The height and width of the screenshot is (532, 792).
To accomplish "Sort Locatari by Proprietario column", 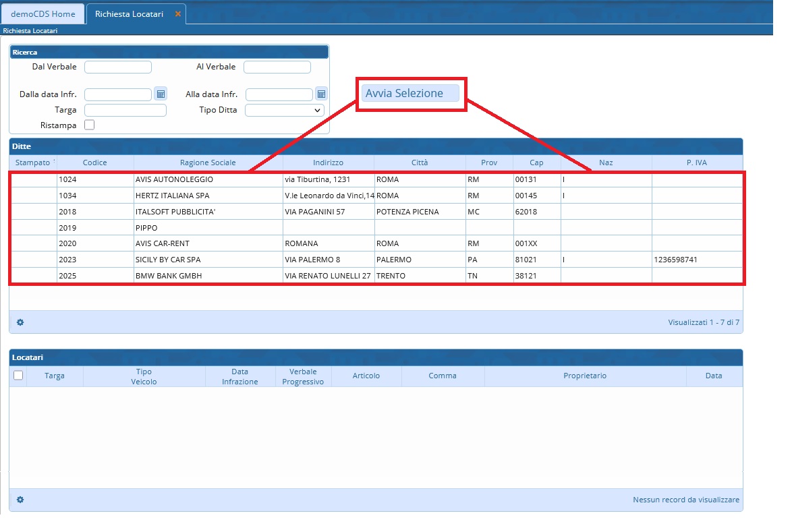I will coord(584,376).
